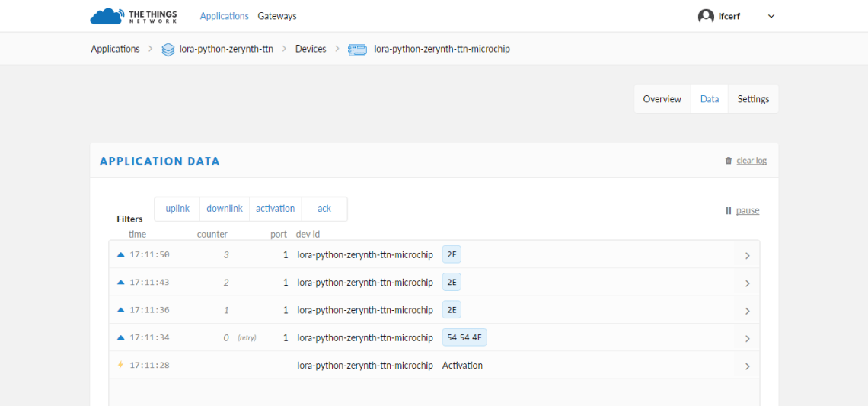Image resolution: width=868 pixels, height=406 pixels.
Task: Click the application stack icon in breadcrumb
Action: tap(168, 50)
